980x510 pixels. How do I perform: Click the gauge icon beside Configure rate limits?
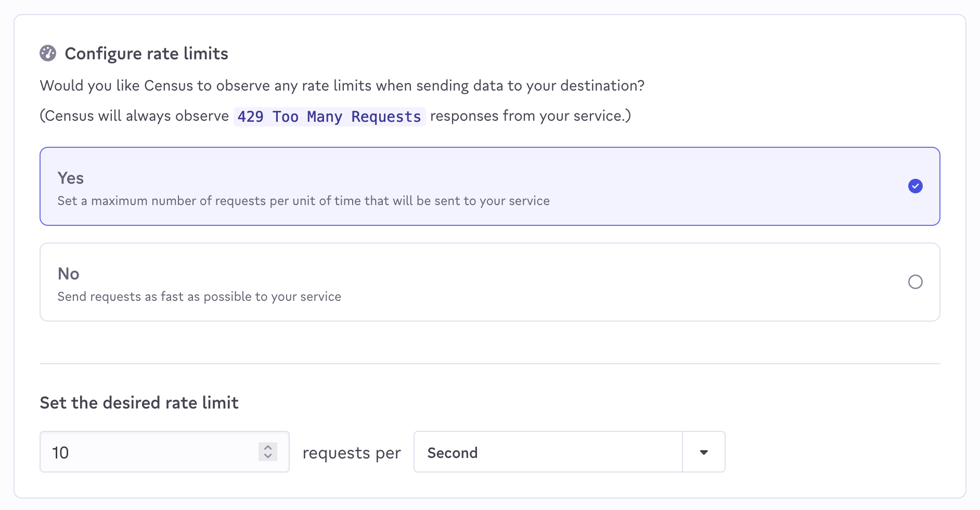(x=48, y=53)
